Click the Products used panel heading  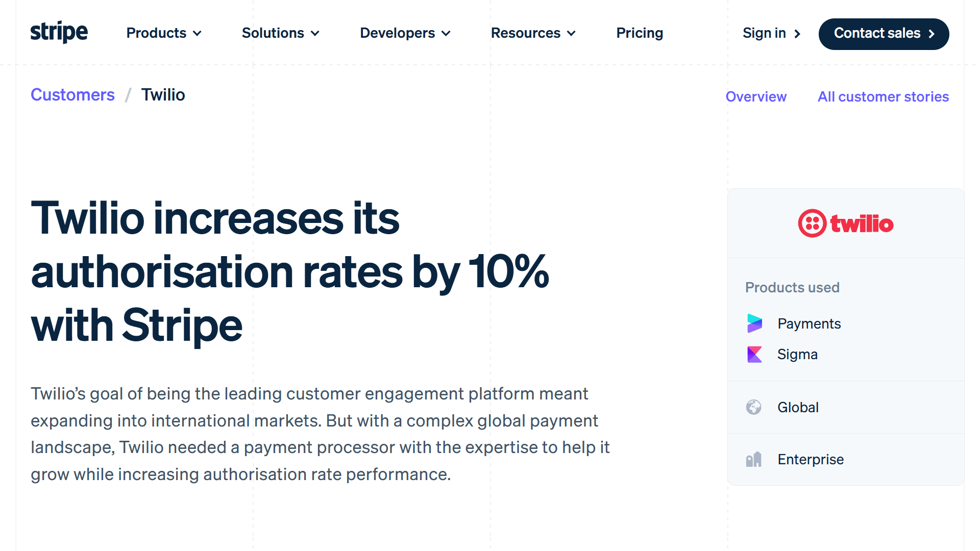pyautogui.click(x=792, y=287)
